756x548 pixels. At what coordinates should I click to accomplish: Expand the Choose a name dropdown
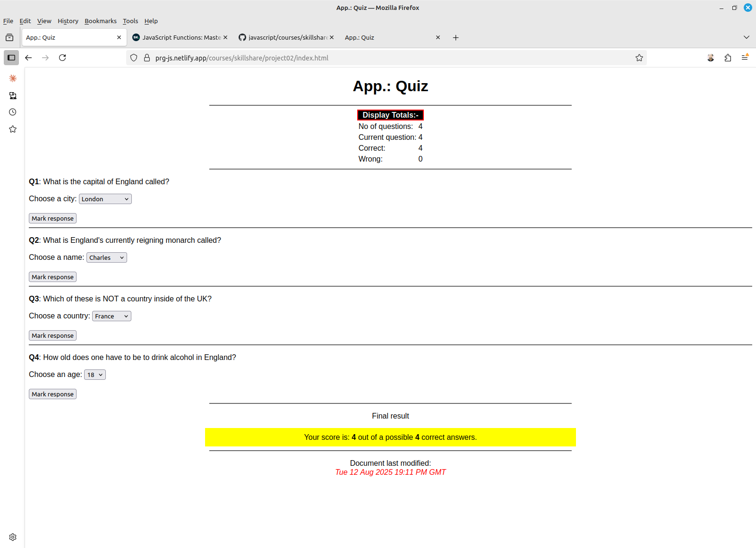pyautogui.click(x=107, y=257)
